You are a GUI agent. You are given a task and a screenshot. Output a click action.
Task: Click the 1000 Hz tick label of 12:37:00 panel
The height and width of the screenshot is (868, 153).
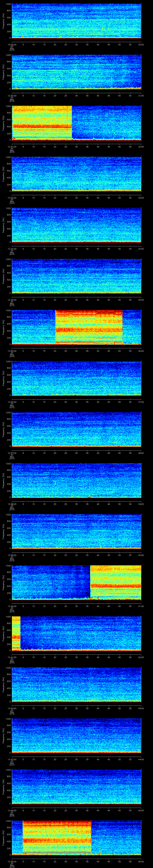(8, 413)
